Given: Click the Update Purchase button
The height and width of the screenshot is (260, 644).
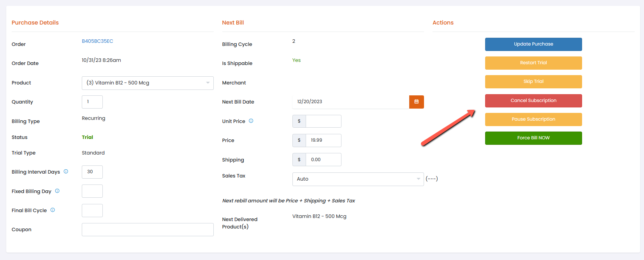Looking at the screenshot, I should (533, 44).
